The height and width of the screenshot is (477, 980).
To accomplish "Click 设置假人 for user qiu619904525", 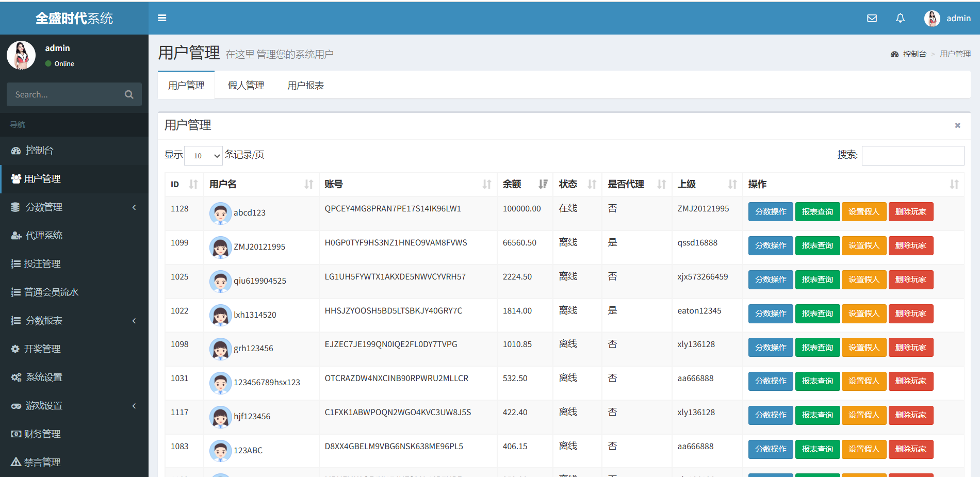I will pos(863,279).
